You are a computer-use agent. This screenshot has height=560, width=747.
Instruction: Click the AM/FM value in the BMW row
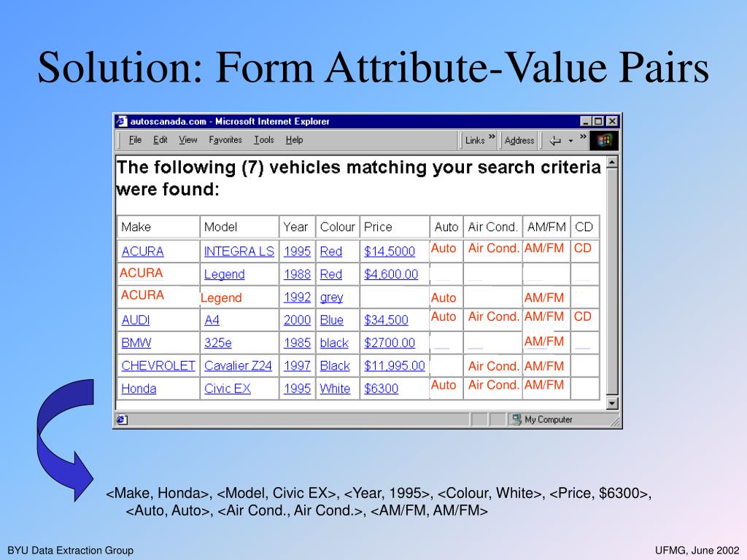[x=544, y=341]
